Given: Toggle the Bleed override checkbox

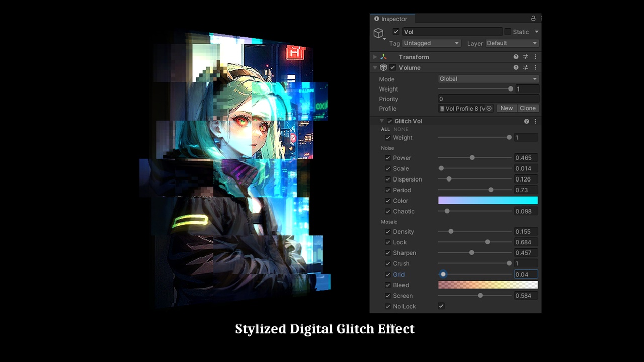Looking at the screenshot, I should pyautogui.click(x=387, y=285).
